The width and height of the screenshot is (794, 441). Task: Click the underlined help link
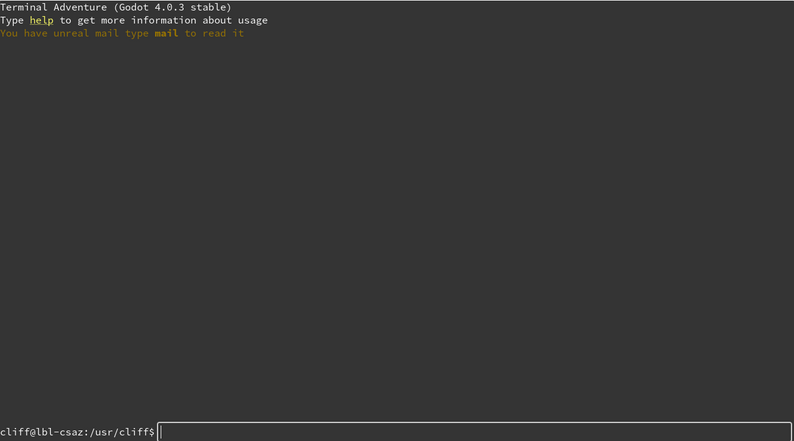(x=41, y=20)
